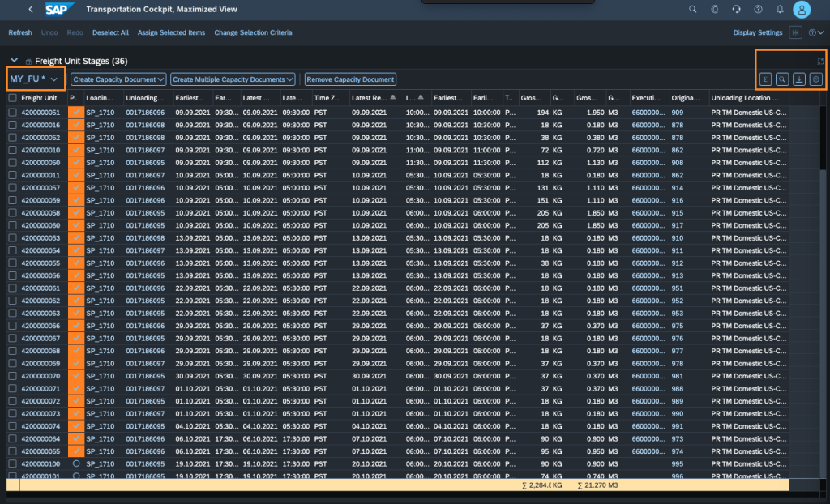Open the question mark help icon in top header

(758, 9)
